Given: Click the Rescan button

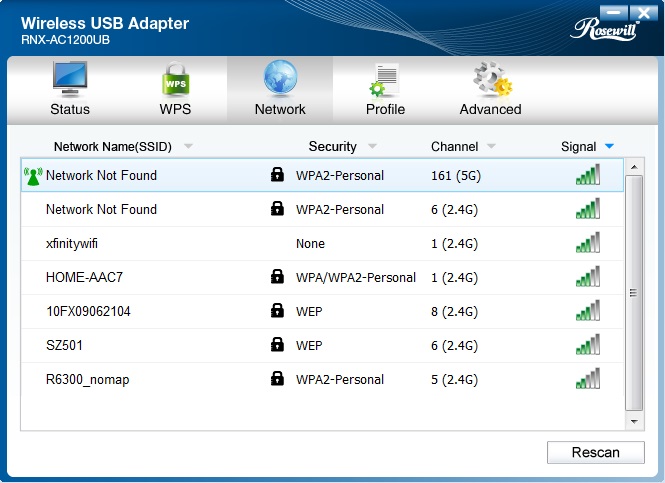Looking at the screenshot, I should [595, 452].
